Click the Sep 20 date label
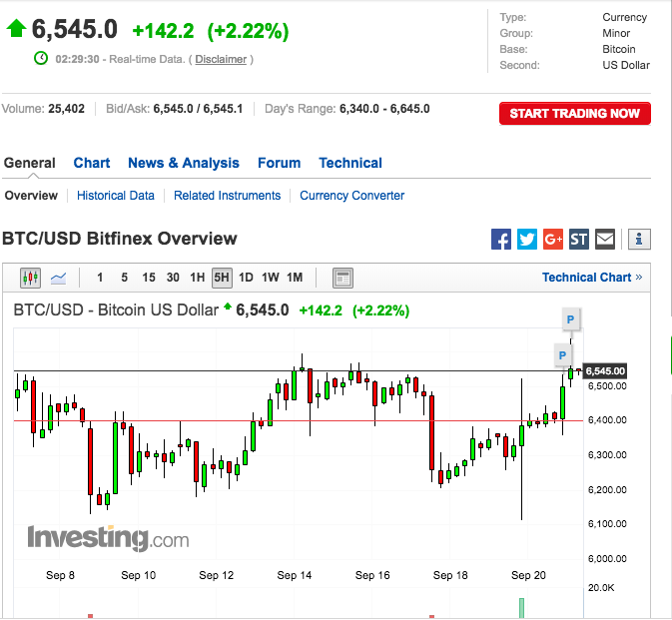Viewport: 672px width, 620px height. tap(528, 575)
